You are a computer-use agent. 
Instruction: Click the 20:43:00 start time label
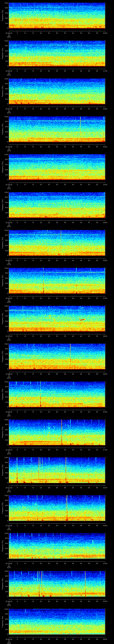pyautogui.click(x=9, y=563)
